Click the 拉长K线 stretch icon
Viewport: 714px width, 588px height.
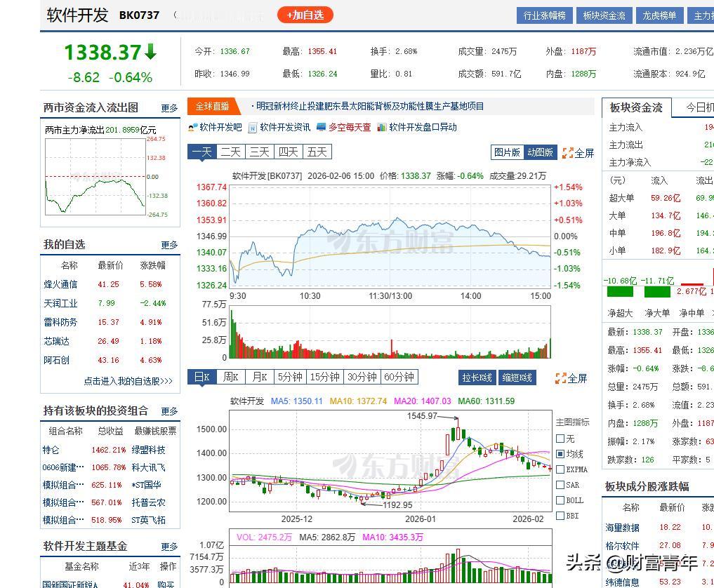click(x=477, y=377)
